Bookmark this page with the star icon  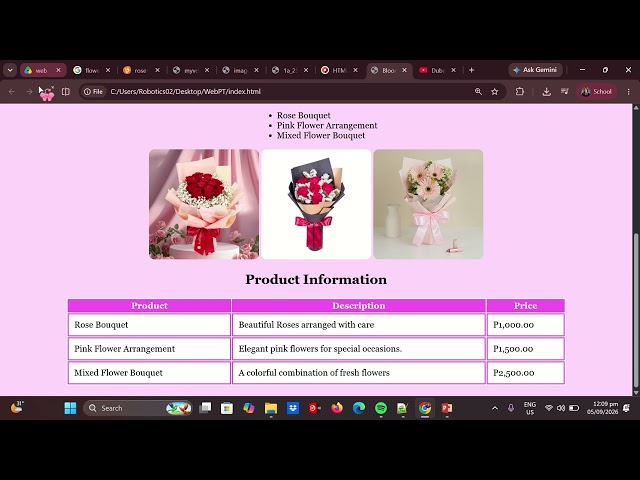pyautogui.click(x=495, y=91)
